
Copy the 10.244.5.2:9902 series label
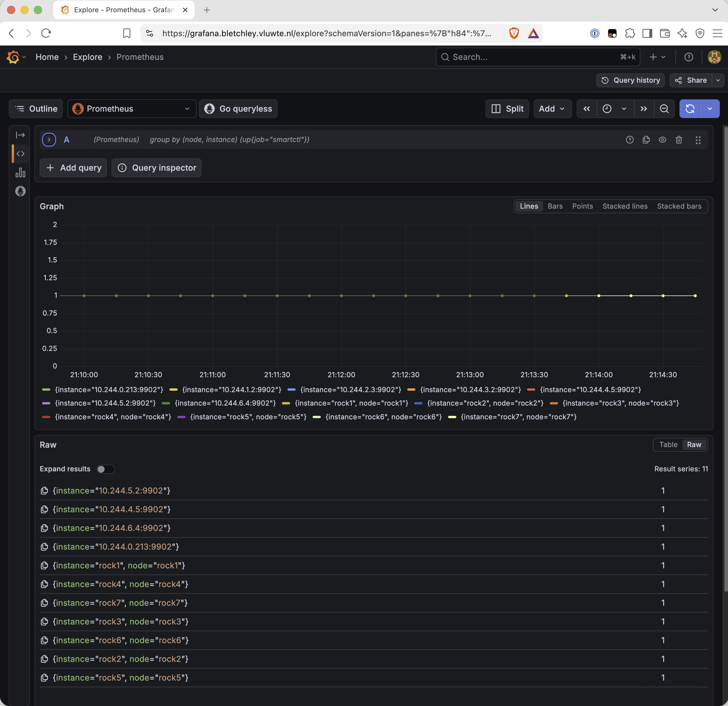coord(44,490)
